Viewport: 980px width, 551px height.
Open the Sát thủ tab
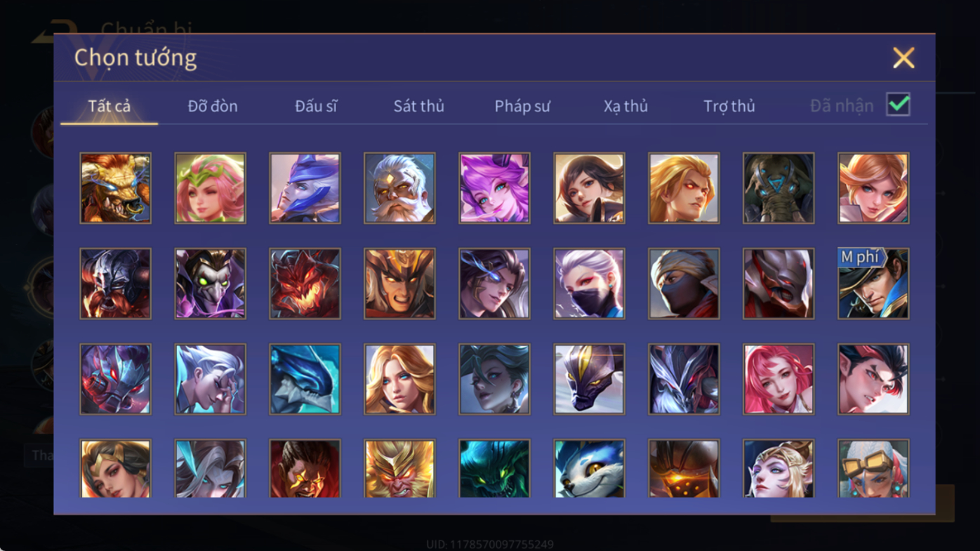pyautogui.click(x=418, y=106)
